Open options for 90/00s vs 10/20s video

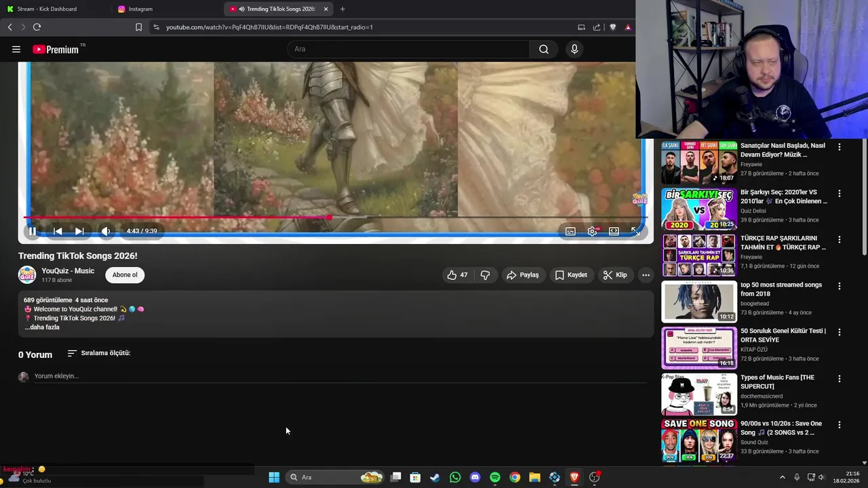click(x=839, y=425)
